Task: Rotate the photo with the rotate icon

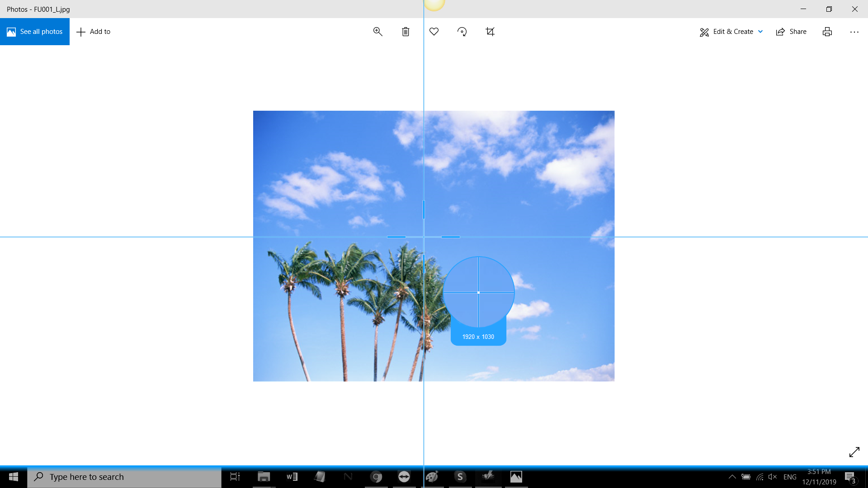Action: tap(462, 32)
